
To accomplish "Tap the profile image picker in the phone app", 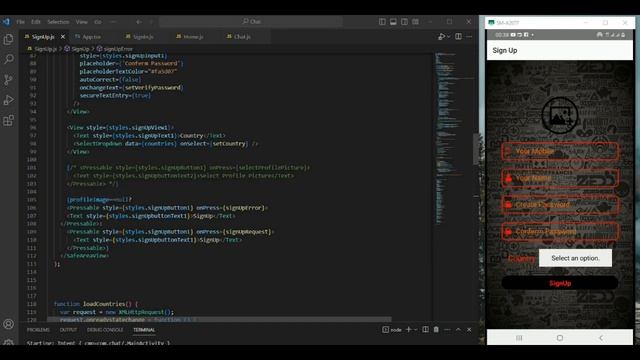I will [x=560, y=116].
